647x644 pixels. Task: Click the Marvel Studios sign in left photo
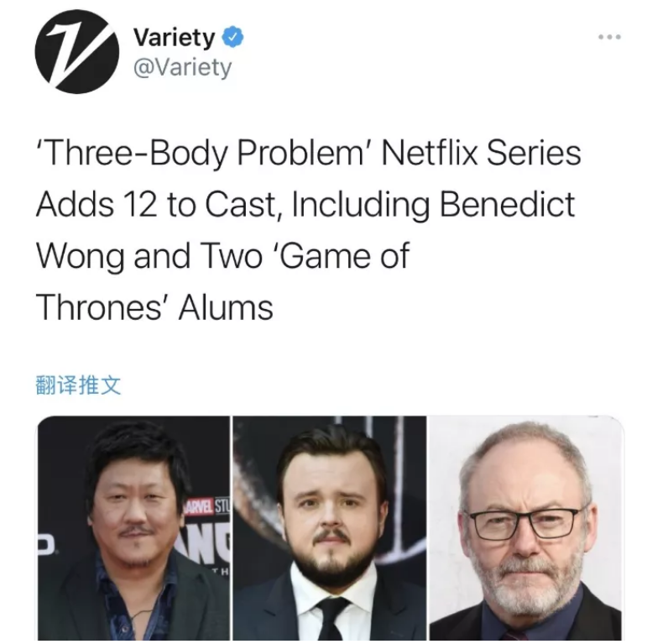pyautogui.click(x=207, y=506)
